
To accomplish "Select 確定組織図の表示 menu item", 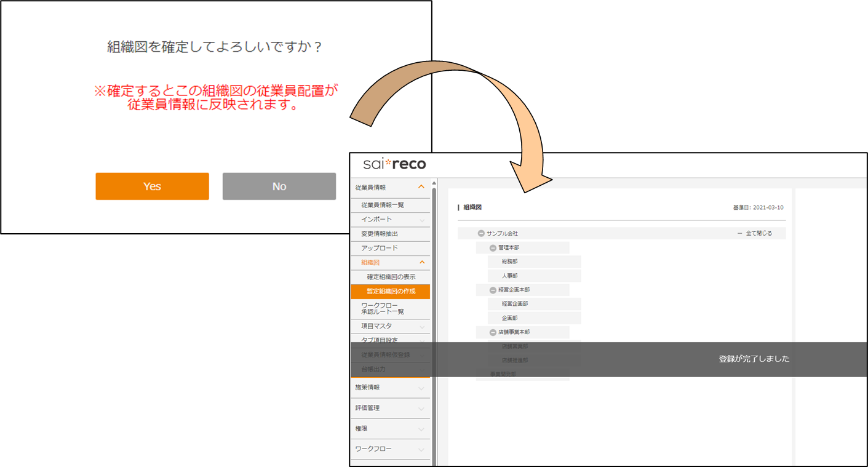I will tap(391, 277).
